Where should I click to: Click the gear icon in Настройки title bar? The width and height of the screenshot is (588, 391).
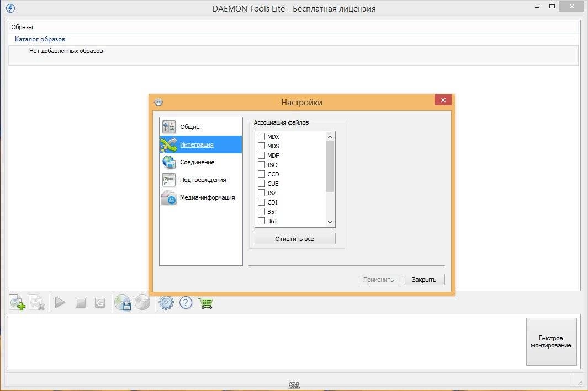pos(158,102)
